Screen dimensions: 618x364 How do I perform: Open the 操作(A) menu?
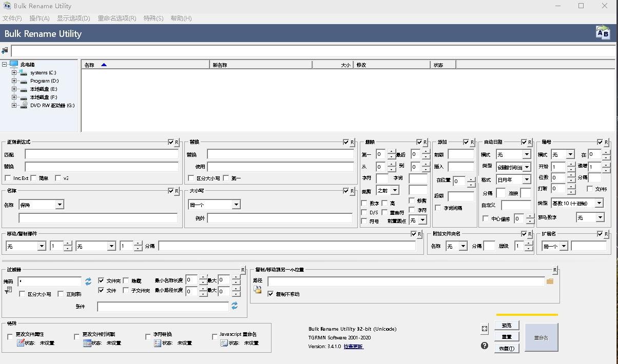coord(40,18)
